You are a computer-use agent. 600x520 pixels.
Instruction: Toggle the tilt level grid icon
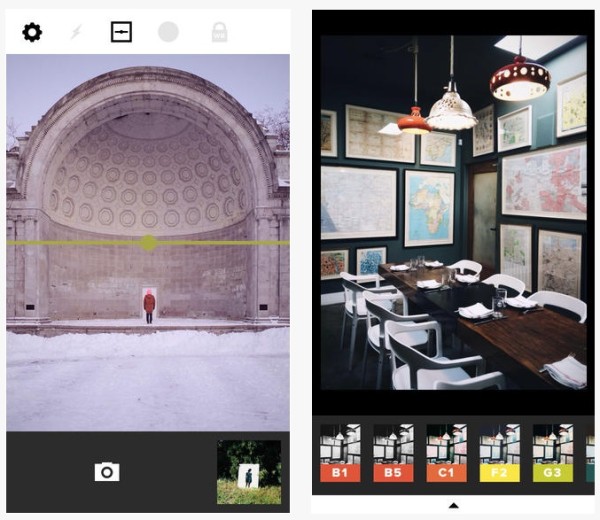[x=121, y=32]
